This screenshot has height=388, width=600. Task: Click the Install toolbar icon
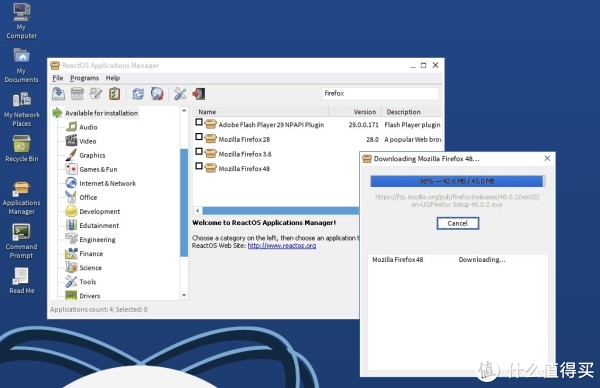click(59, 93)
